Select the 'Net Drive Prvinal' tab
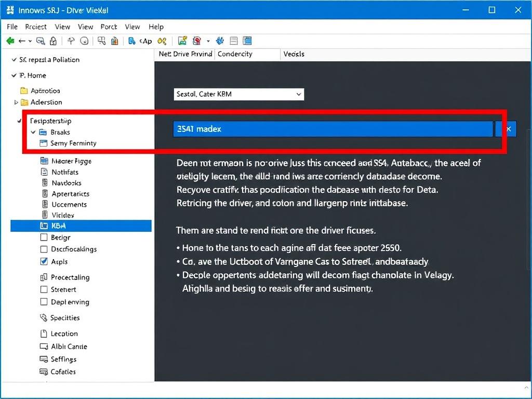The width and height of the screenshot is (532, 399). pyautogui.click(x=185, y=54)
